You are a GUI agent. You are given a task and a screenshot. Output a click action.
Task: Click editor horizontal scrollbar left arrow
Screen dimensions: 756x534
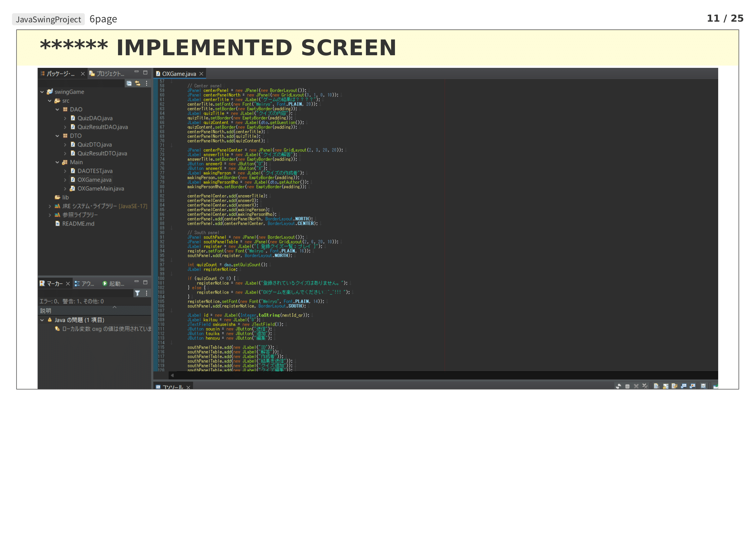click(x=172, y=375)
